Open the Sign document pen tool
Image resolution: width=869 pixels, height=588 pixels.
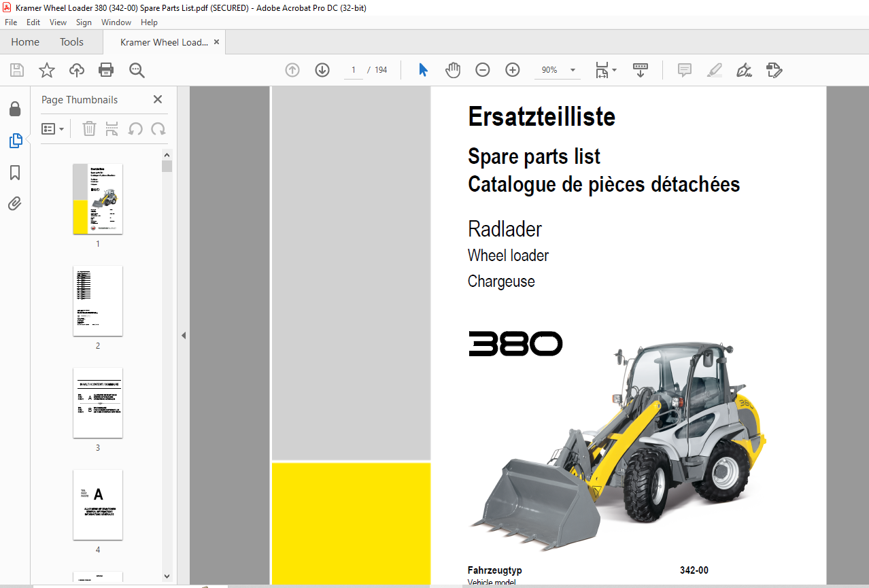744,70
